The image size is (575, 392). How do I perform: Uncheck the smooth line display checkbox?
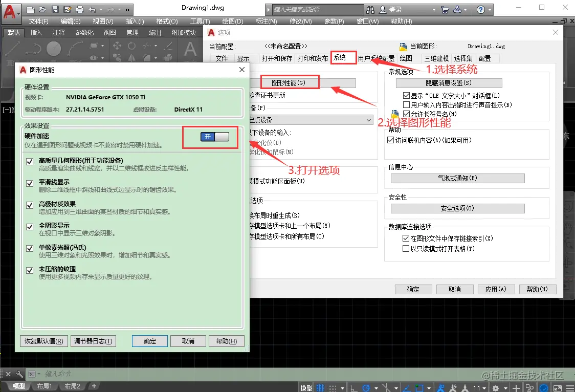30,183
